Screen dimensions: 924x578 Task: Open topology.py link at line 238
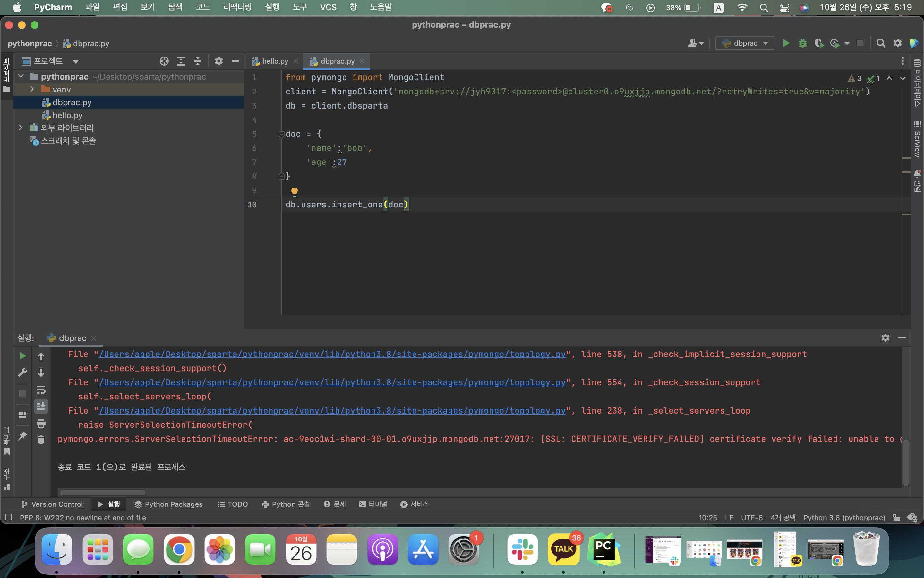tap(332, 411)
